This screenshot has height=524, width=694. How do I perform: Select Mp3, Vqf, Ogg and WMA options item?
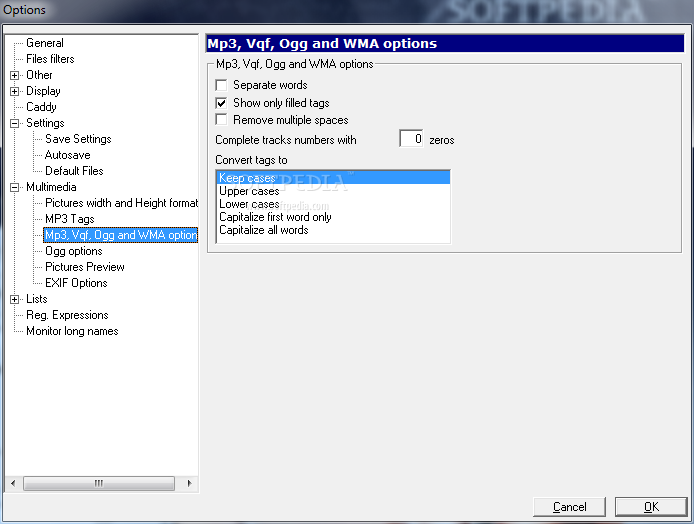[x=121, y=235]
